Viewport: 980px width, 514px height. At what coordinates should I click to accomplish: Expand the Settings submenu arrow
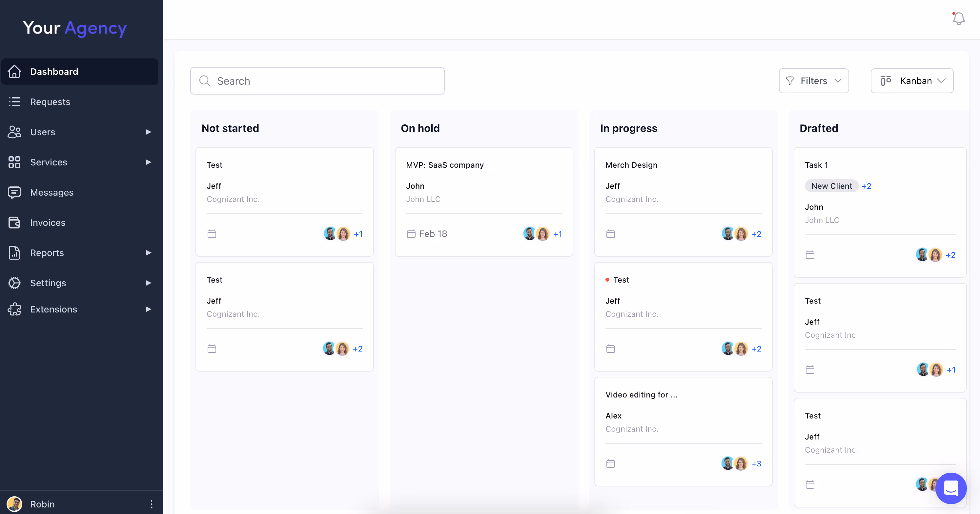pyautogui.click(x=148, y=283)
